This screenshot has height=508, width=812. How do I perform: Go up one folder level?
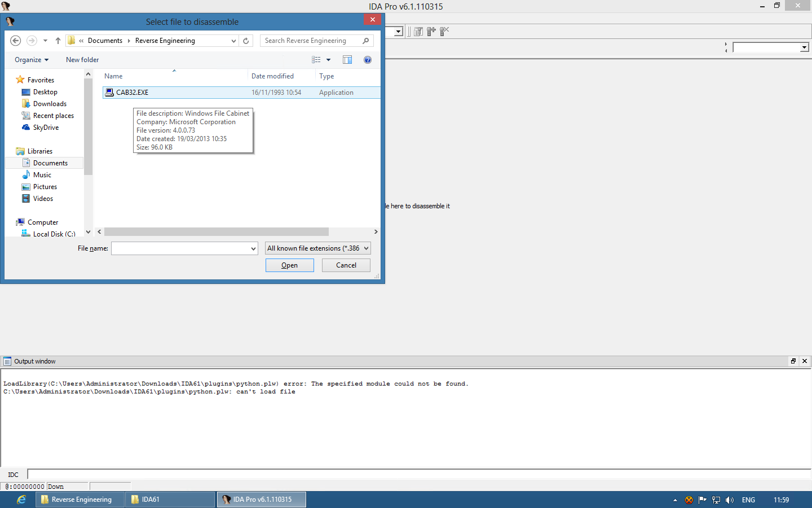[x=58, y=41]
